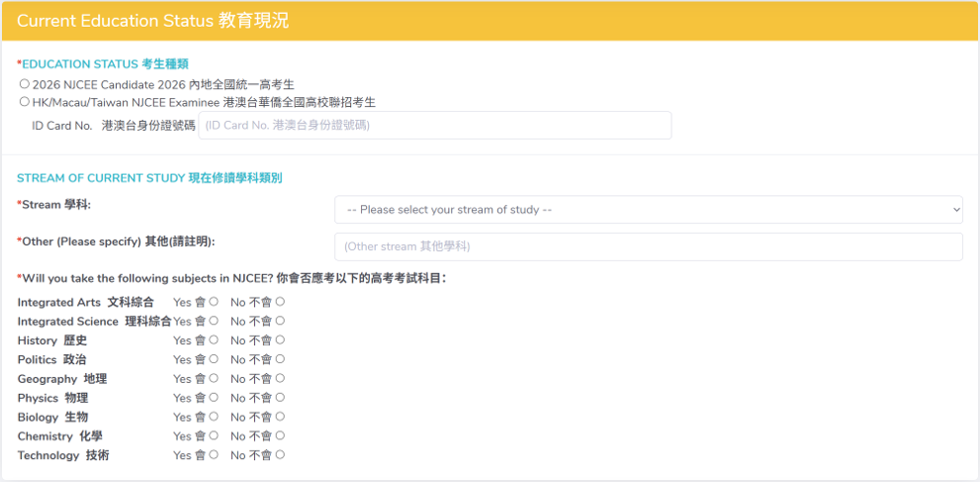Choose No for Integrated Science
This screenshot has height=482, width=980.
tap(280, 321)
